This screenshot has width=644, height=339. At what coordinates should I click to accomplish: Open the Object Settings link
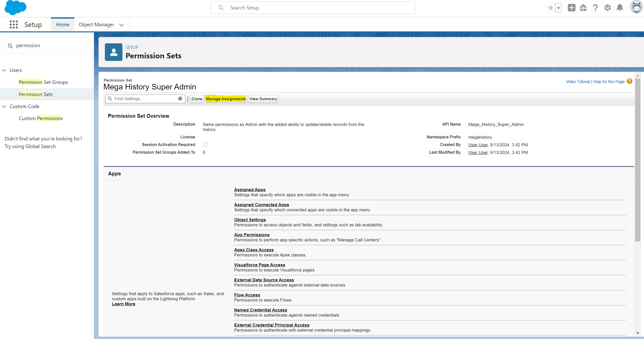[250, 220]
